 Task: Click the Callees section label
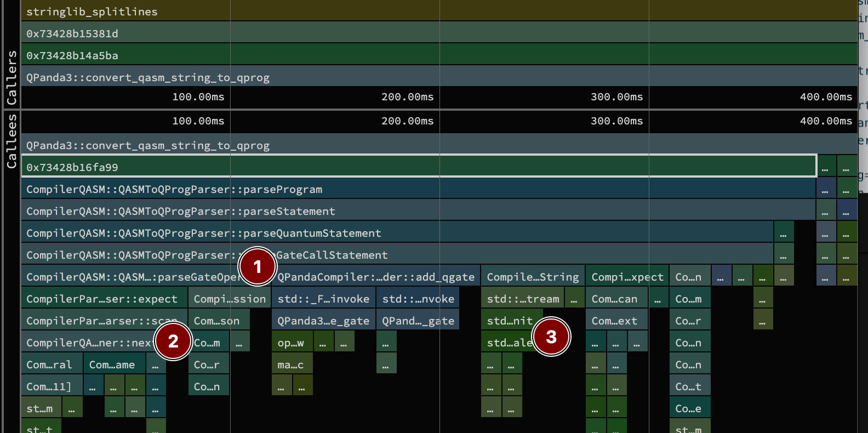click(x=12, y=141)
